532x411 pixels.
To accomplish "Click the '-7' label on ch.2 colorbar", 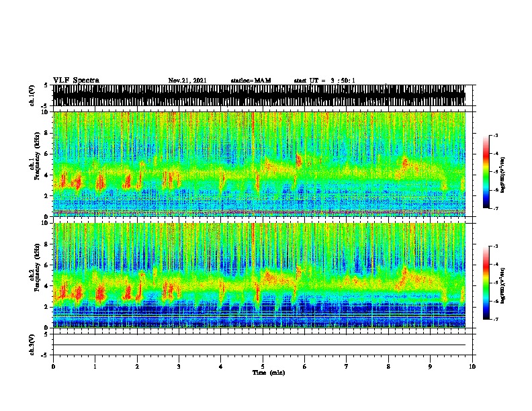I will coord(495,319).
